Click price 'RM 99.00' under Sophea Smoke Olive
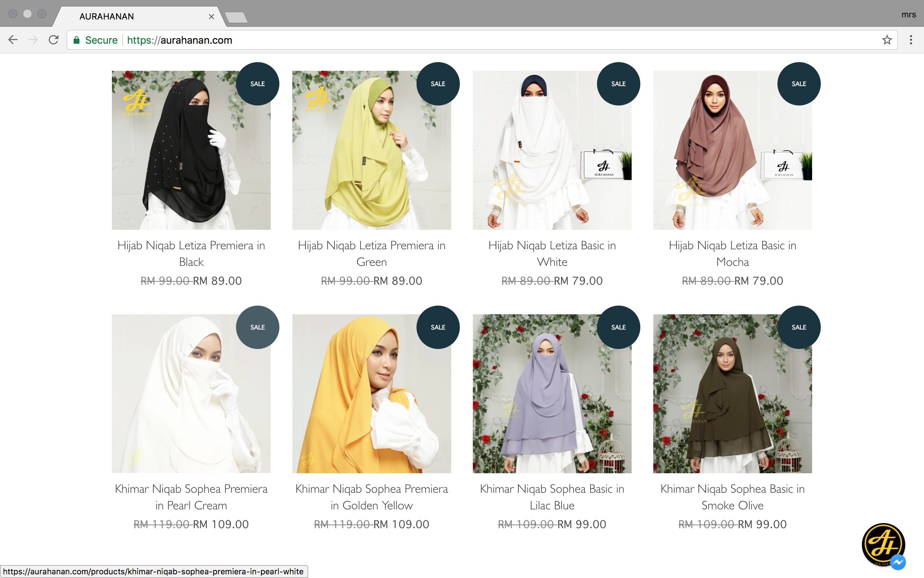This screenshot has height=578, width=924. 763,525
